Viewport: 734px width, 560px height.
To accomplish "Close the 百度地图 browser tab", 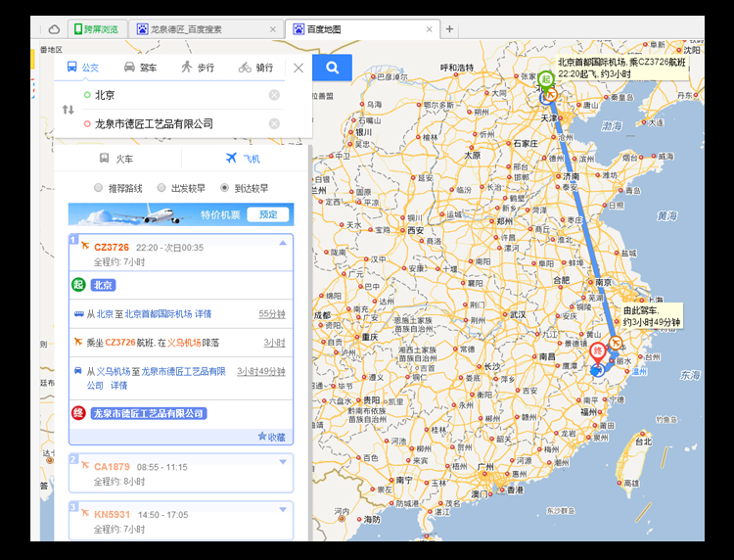I will coord(430,29).
